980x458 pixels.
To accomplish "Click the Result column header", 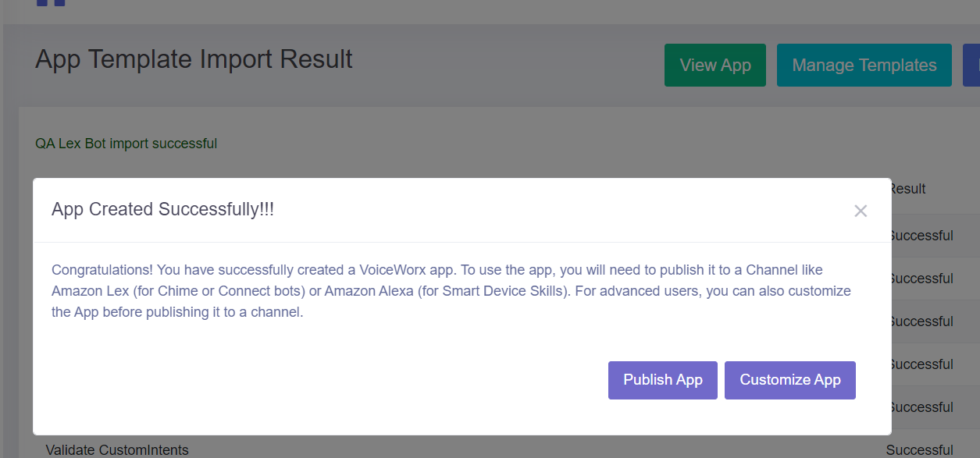I will 908,189.
